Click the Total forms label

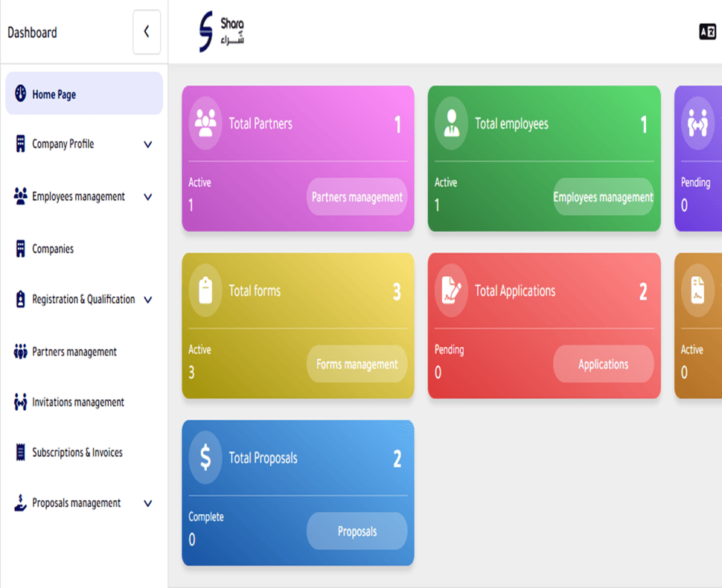click(255, 290)
